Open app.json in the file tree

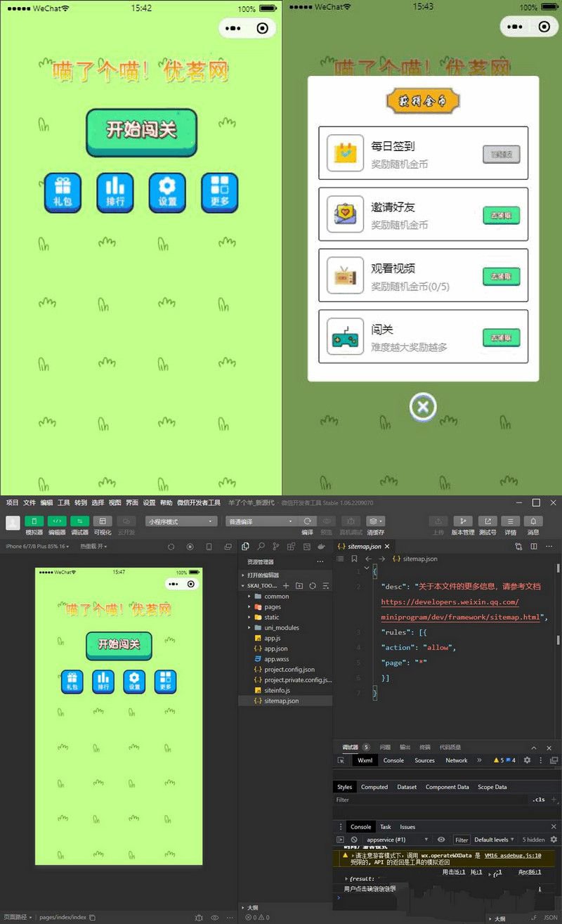[275, 649]
